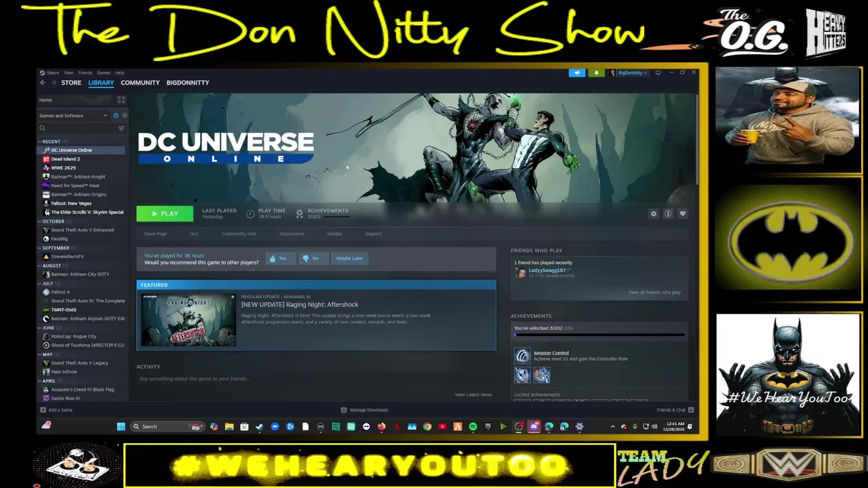Click View Latest News
Image resolution: width=868 pixels, height=488 pixels.
[473, 394]
